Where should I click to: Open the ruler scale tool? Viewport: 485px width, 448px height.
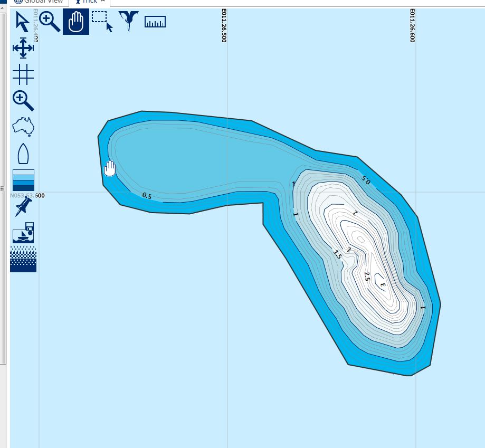155,22
